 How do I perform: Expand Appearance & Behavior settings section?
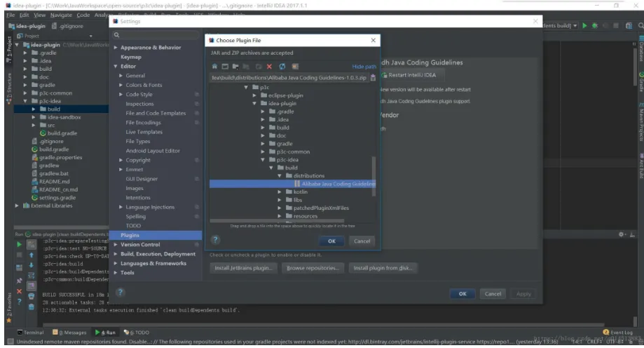[x=116, y=48]
